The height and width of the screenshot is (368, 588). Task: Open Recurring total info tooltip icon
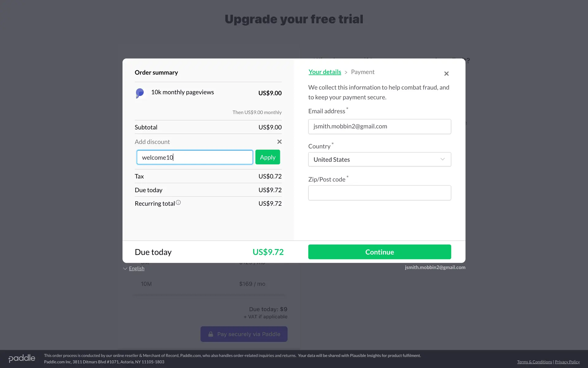pyautogui.click(x=178, y=203)
